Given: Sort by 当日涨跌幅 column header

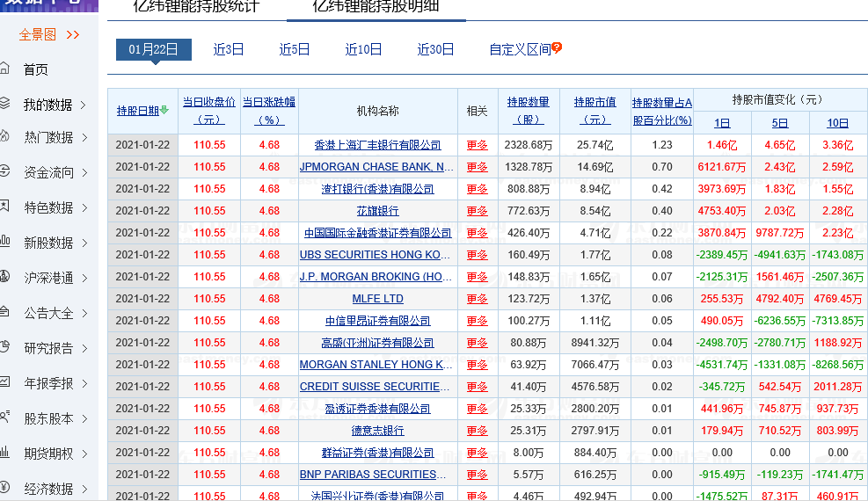Looking at the screenshot, I should [x=269, y=111].
